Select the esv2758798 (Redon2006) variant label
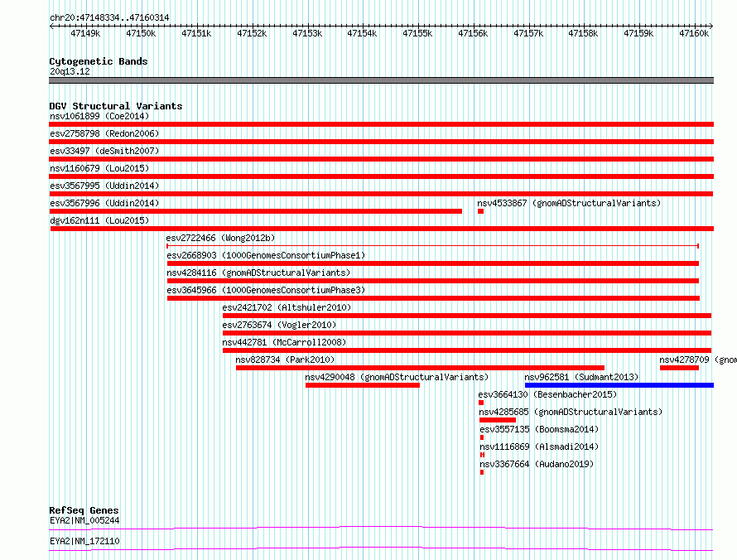The width and height of the screenshot is (737, 560). [x=104, y=133]
